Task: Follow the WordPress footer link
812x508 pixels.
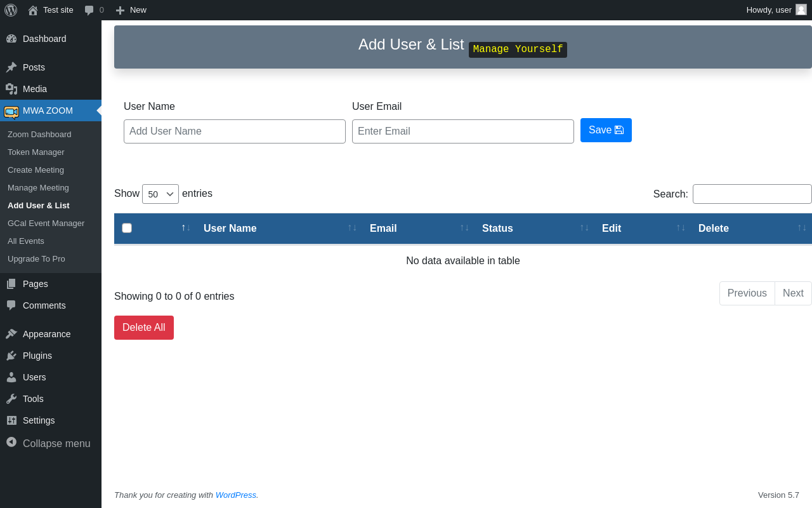Action: (236, 495)
